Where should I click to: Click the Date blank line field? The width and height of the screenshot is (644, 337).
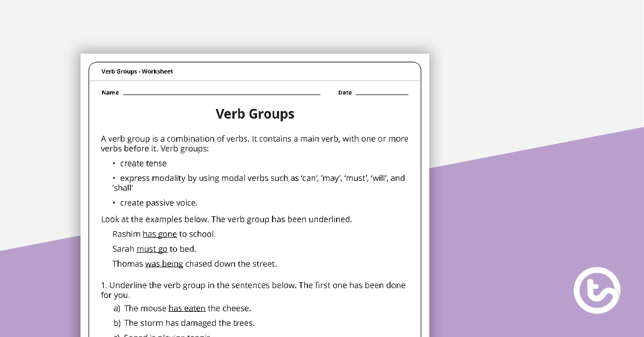point(382,93)
